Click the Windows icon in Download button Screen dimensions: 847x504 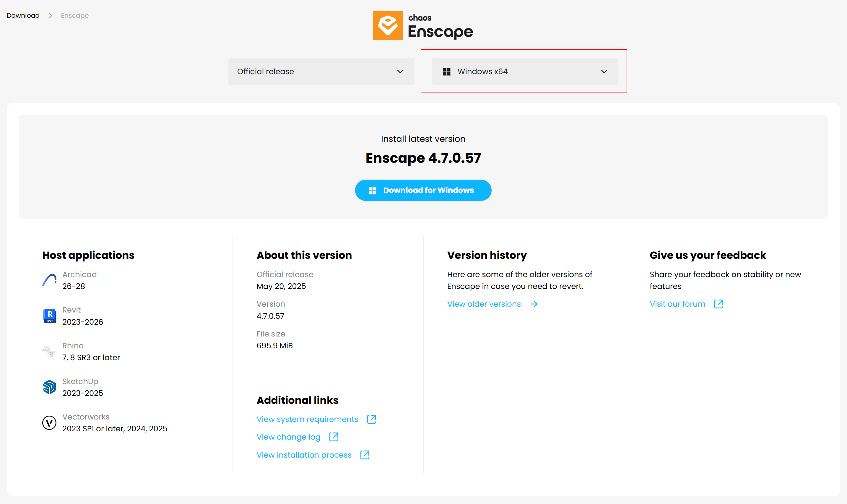point(373,191)
